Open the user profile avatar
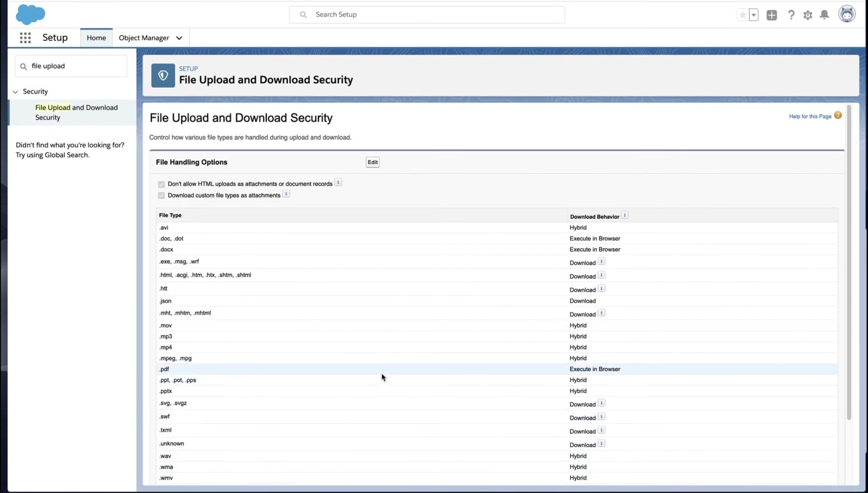The height and width of the screenshot is (493, 868). [x=847, y=14]
